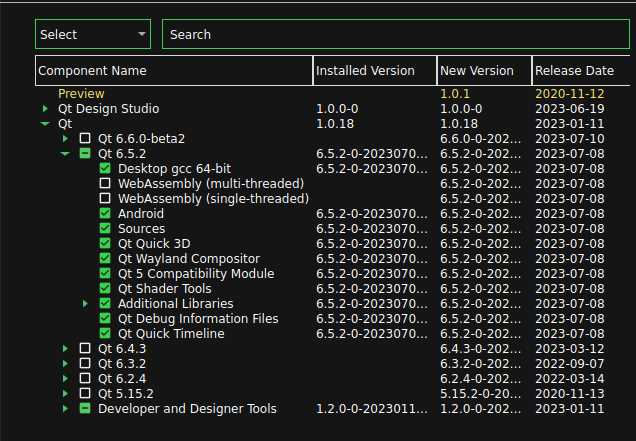The height and width of the screenshot is (441, 636).
Task: Select the Qt Quick 3D label
Action: point(154,244)
